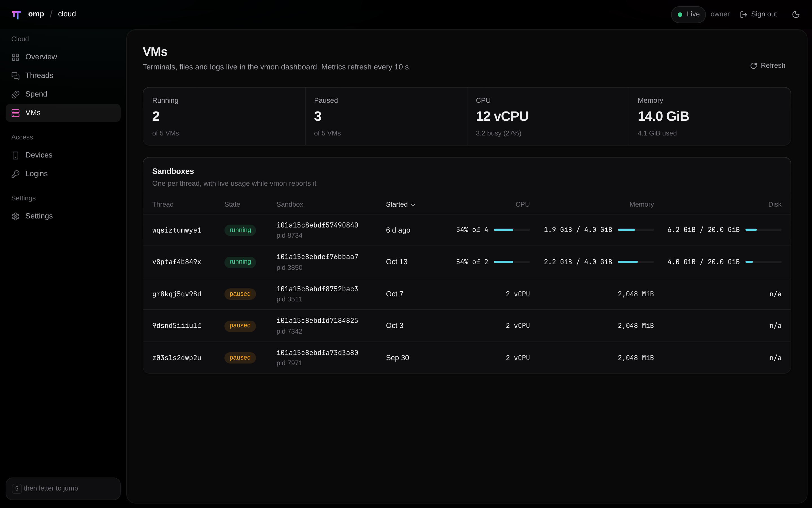Click thread gr8kqj5qv98d
Screen dimensions: 812x508
pyautogui.click(x=177, y=294)
